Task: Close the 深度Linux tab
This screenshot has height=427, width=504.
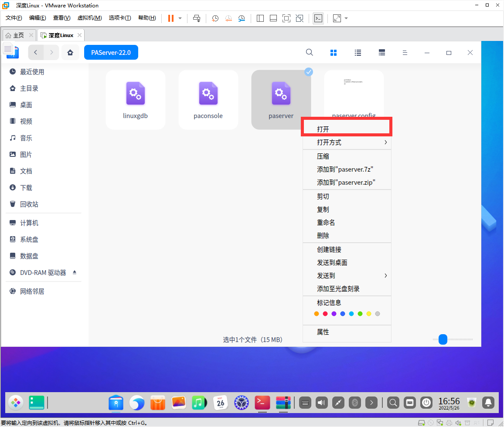Action: click(79, 35)
